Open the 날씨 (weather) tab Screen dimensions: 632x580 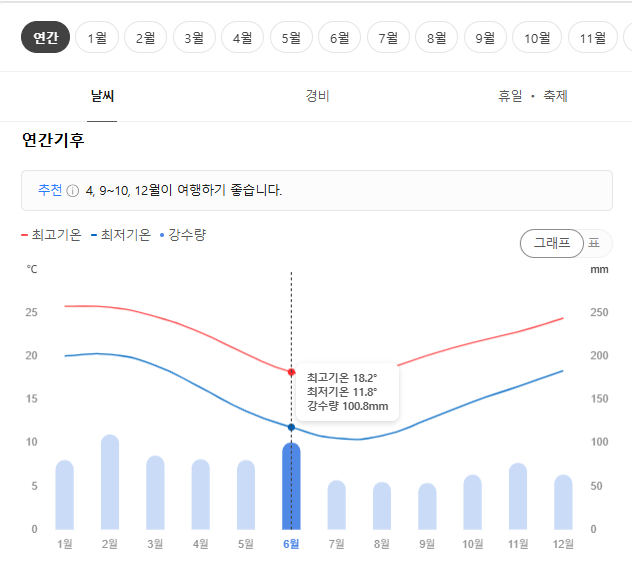click(x=102, y=96)
